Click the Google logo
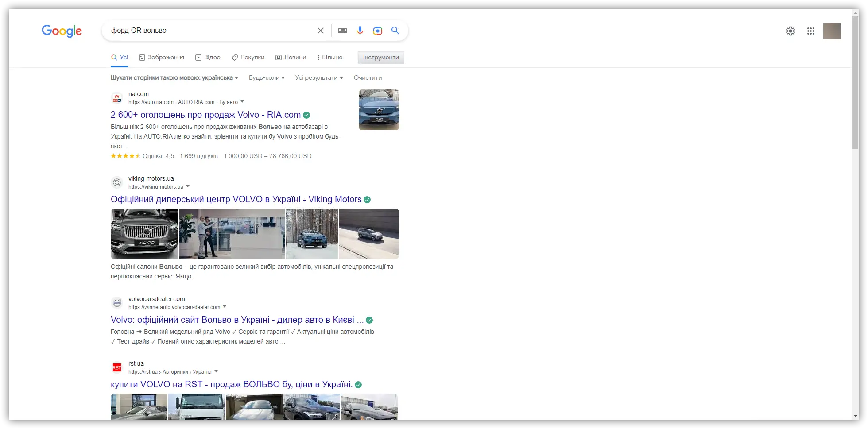868x429 pixels. (x=62, y=31)
